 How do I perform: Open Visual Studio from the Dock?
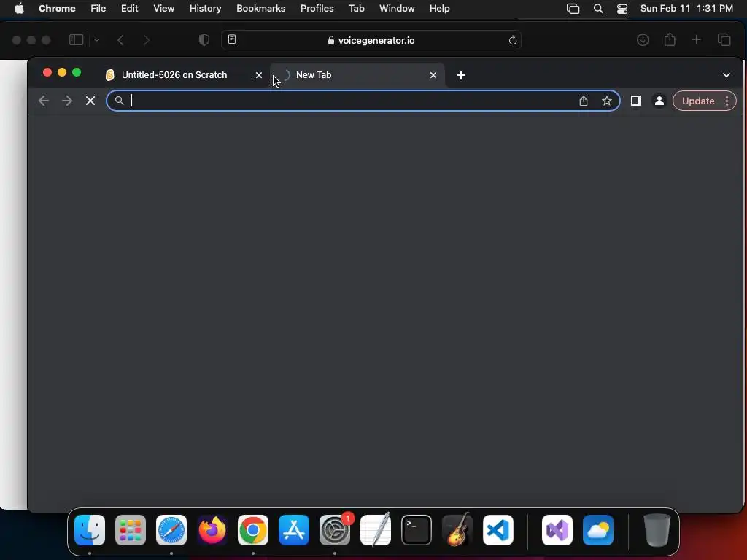pos(557,530)
